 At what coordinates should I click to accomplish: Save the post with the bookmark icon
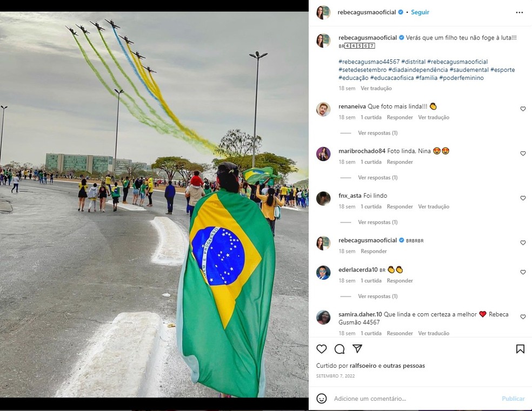(x=520, y=349)
